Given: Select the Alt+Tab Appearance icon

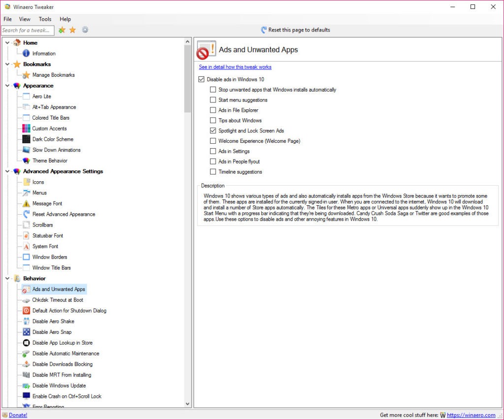Looking at the screenshot, I should pos(26,107).
